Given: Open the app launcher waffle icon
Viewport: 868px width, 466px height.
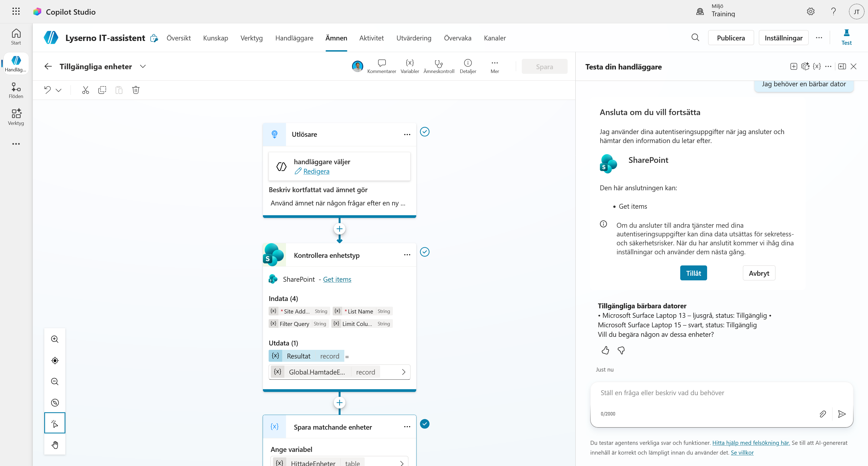Looking at the screenshot, I should (16, 11).
